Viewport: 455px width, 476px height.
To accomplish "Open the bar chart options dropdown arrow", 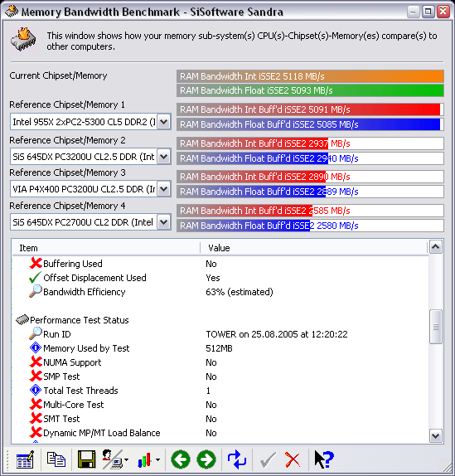I will [157, 459].
